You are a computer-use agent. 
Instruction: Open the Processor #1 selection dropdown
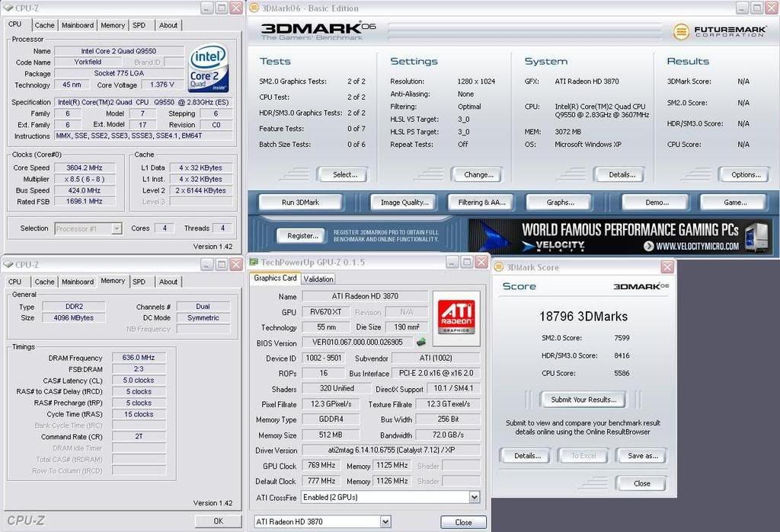(x=88, y=229)
